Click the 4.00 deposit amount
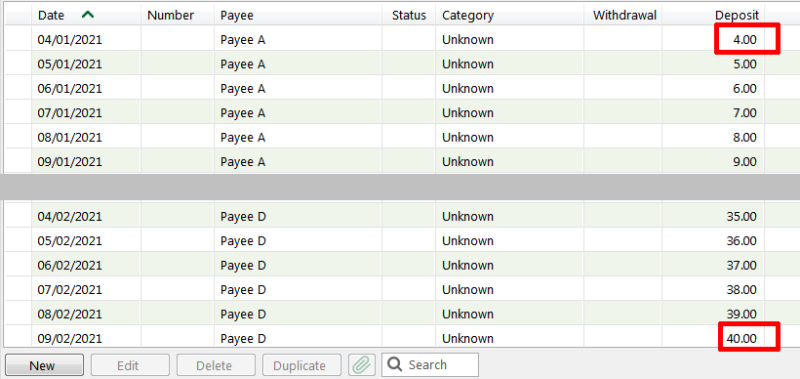 [745, 39]
